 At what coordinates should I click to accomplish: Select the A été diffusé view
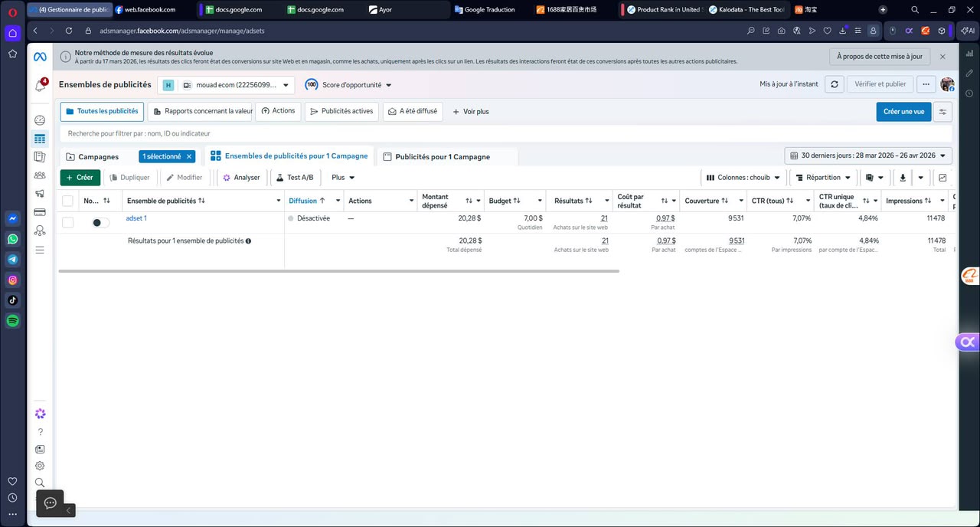[413, 112]
